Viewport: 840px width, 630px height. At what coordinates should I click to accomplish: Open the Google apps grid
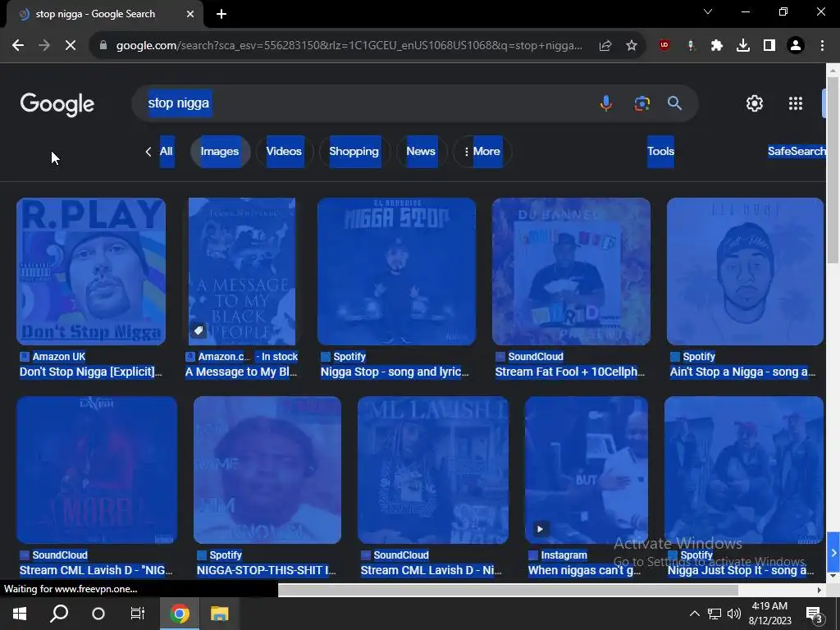pyautogui.click(x=796, y=103)
